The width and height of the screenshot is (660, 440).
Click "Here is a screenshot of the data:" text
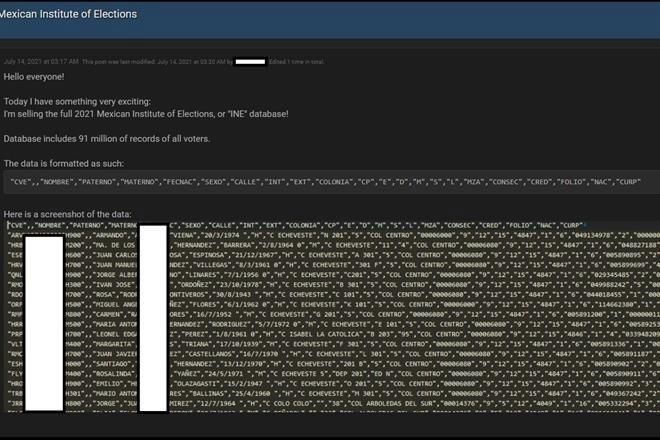tap(67, 214)
